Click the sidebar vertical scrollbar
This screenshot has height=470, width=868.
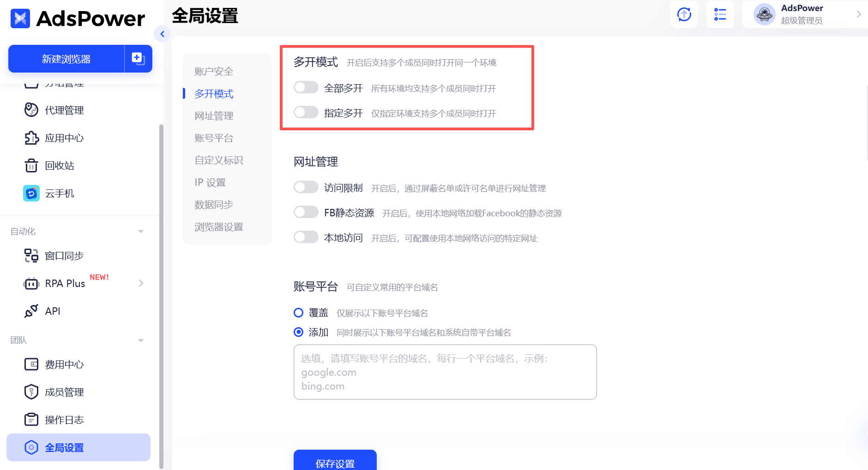point(161,296)
